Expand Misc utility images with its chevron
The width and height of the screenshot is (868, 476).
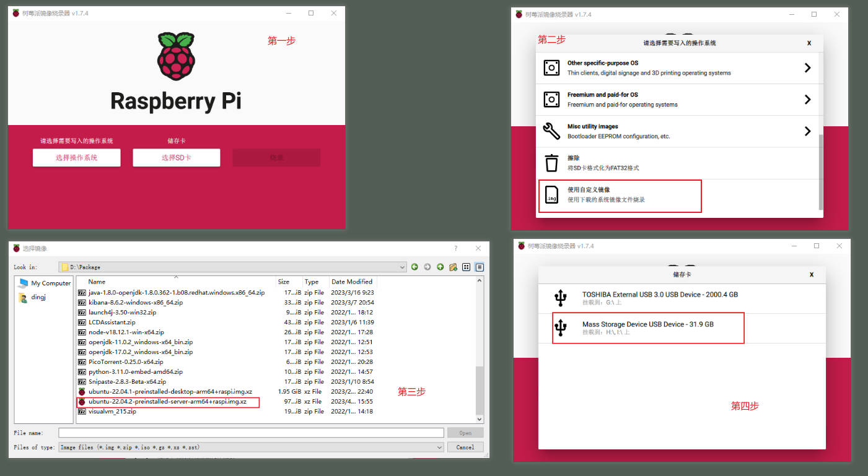point(807,131)
